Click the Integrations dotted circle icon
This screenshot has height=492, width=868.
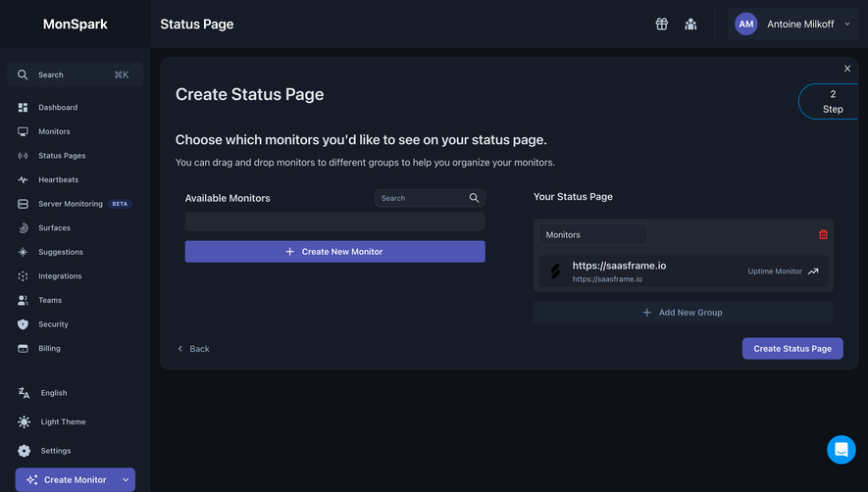point(23,276)
